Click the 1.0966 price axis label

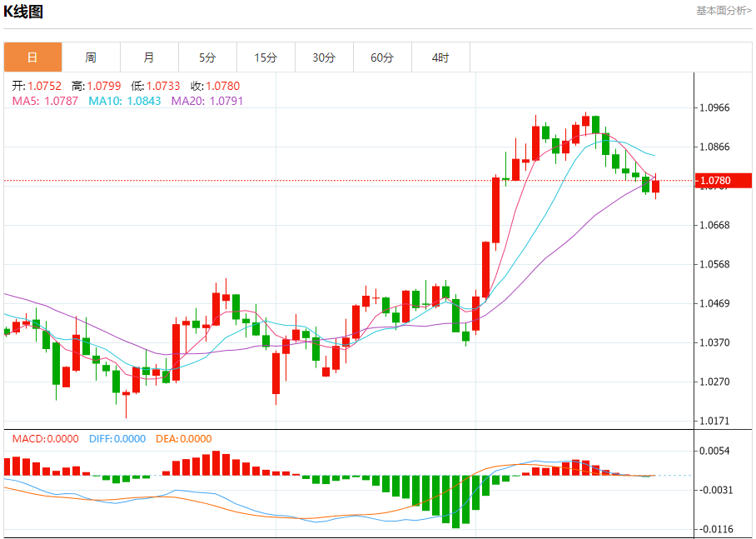coord(715,107)
